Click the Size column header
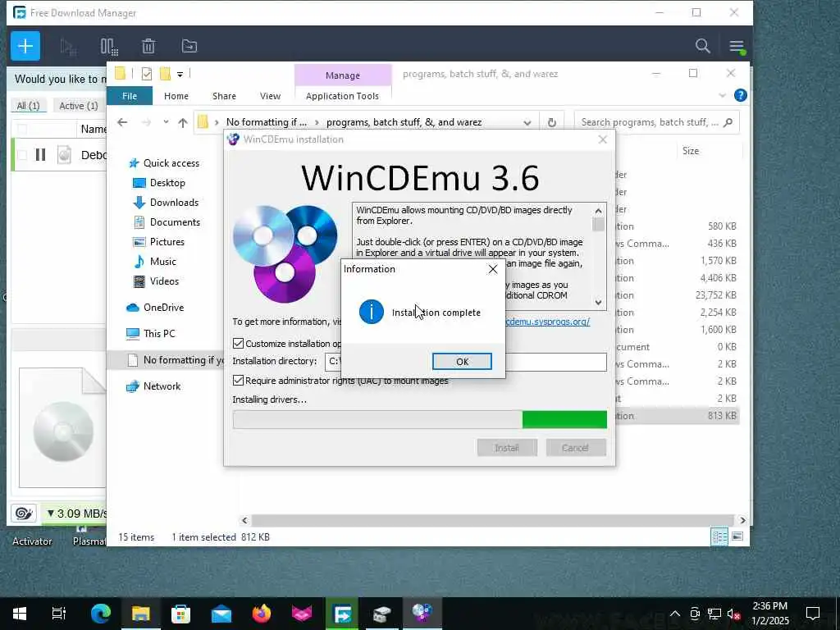 [x=691, y=151]
